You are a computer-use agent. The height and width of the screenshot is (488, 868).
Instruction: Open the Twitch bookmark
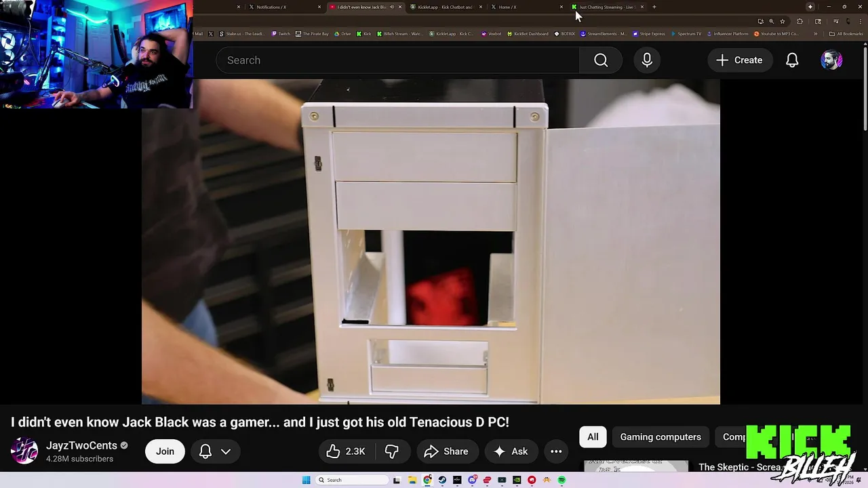281,34
